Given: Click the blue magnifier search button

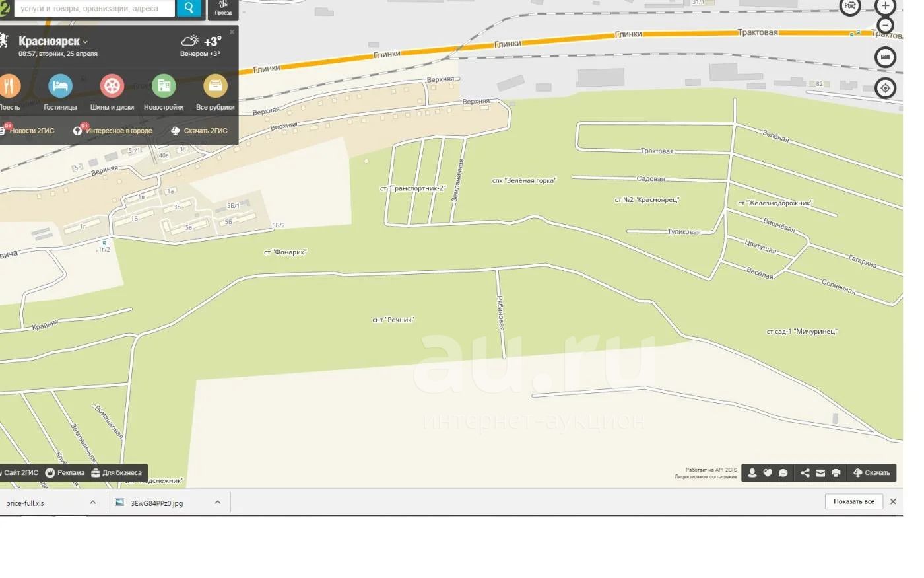Looking at the screenshot, I should point(189,8).
